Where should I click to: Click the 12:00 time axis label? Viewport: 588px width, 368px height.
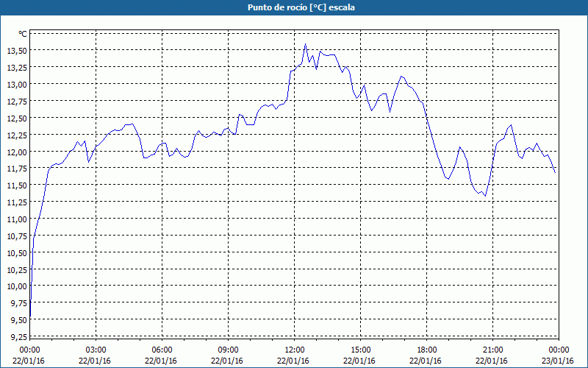point(295,350)
